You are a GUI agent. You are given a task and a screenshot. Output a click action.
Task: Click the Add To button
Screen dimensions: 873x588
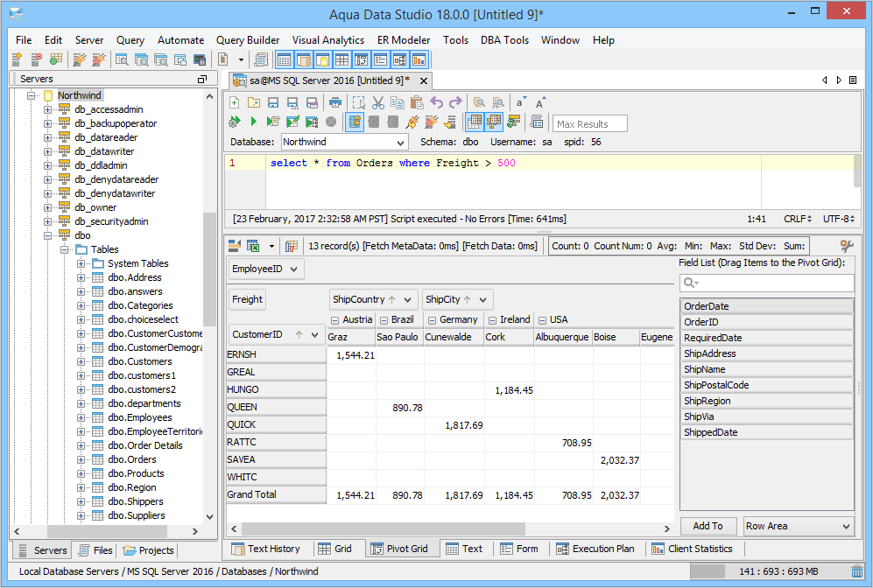point(708,526)
